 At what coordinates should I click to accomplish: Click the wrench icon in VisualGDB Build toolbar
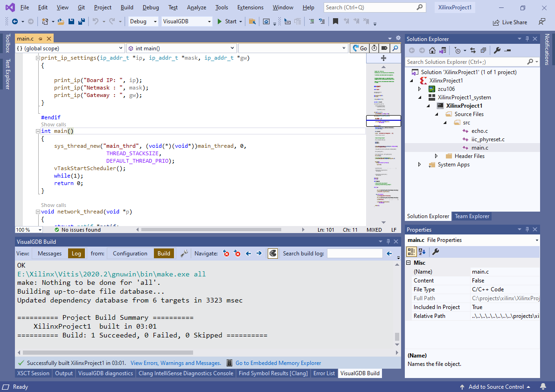pyautogui.click(x=184, y=253)
